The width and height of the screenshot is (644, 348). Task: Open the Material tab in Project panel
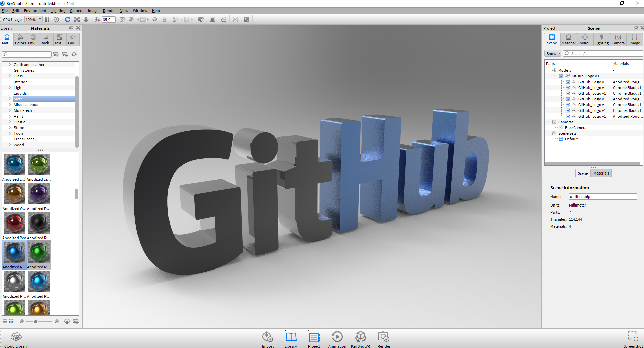click(x=569, y=39)
